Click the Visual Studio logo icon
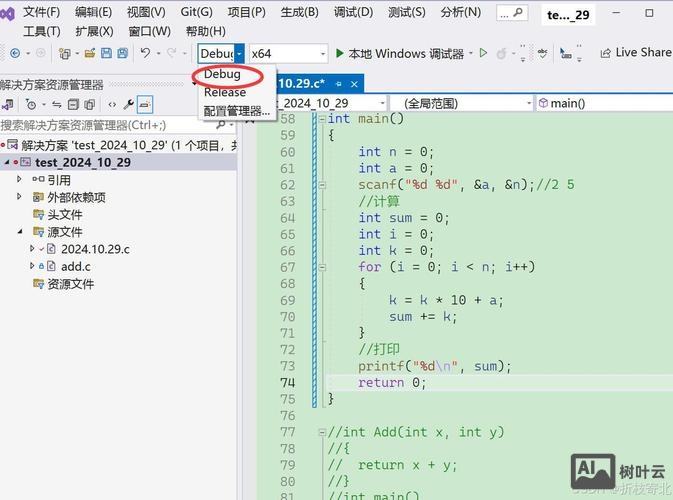Viewport: 673px width, 500px height. coord(7,14)
